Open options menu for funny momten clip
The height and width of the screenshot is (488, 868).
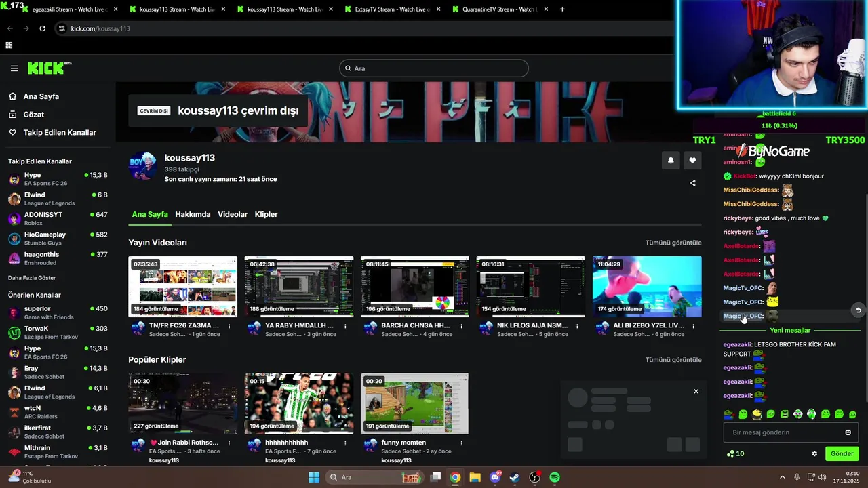click(461, 443)
